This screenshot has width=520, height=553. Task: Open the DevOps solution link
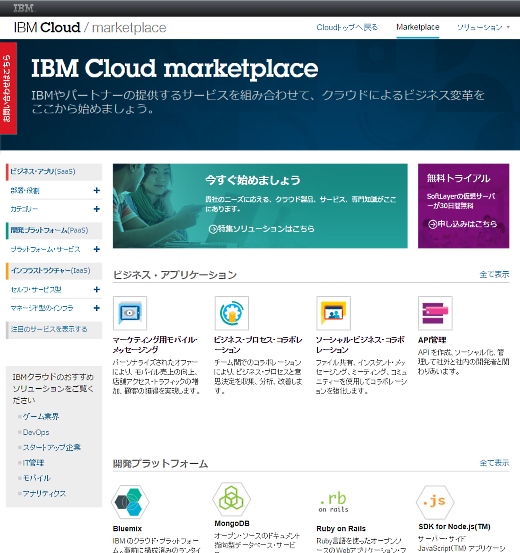point(36,432)
